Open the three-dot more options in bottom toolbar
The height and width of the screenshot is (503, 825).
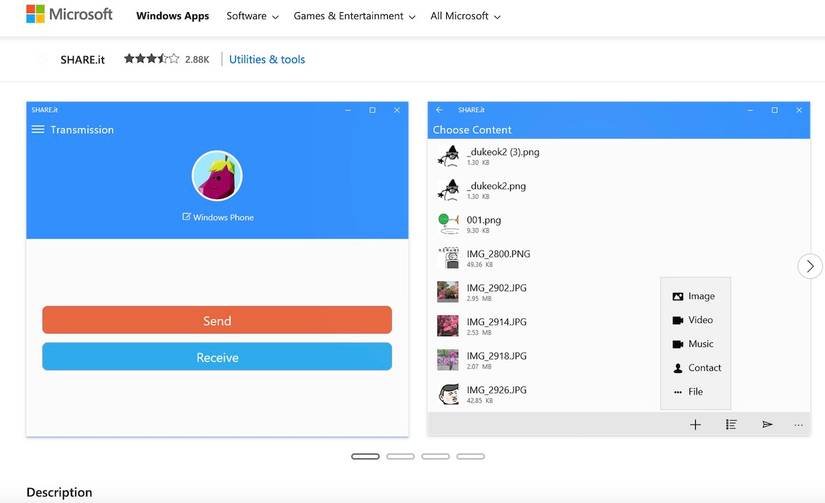798,425
